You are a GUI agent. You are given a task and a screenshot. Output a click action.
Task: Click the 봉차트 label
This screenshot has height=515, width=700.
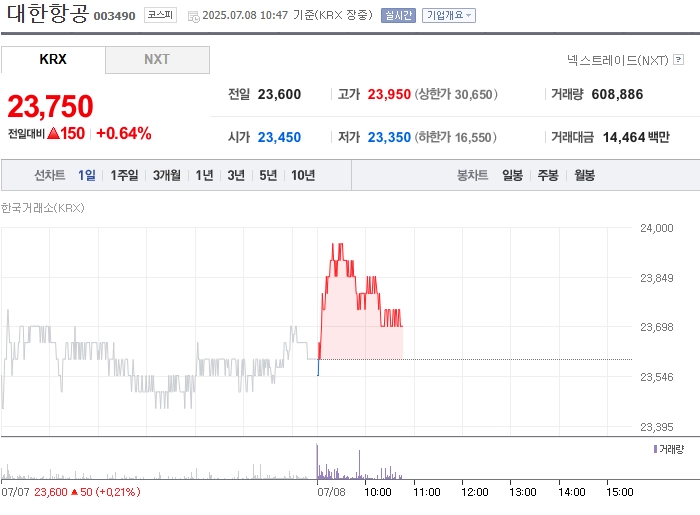[472, 175]
